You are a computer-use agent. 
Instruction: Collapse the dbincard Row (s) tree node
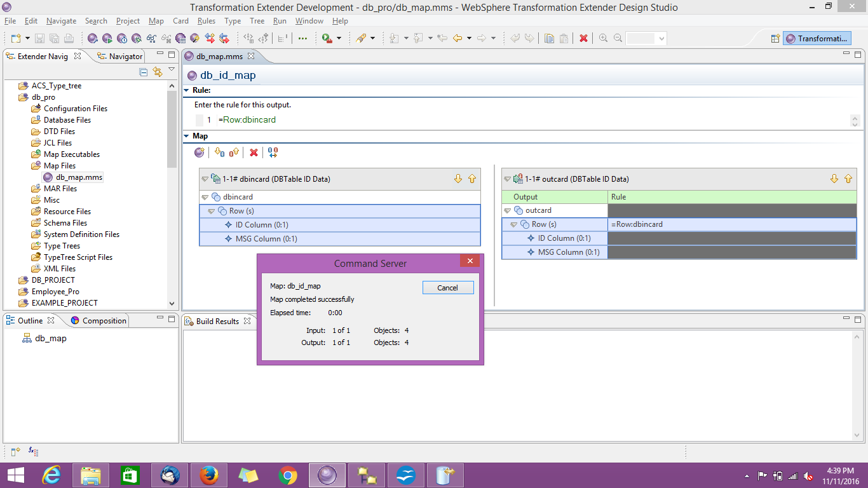[212, 210]
